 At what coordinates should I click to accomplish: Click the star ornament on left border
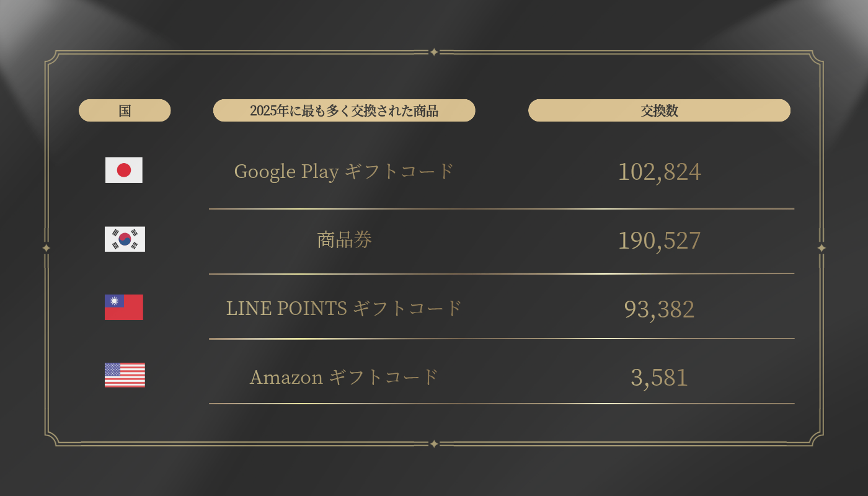point(46,248)
